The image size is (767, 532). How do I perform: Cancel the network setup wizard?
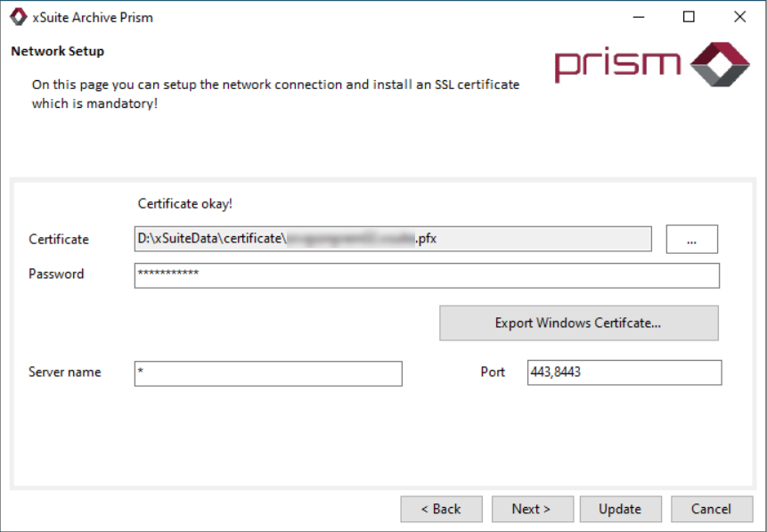[x=711, y=509]
